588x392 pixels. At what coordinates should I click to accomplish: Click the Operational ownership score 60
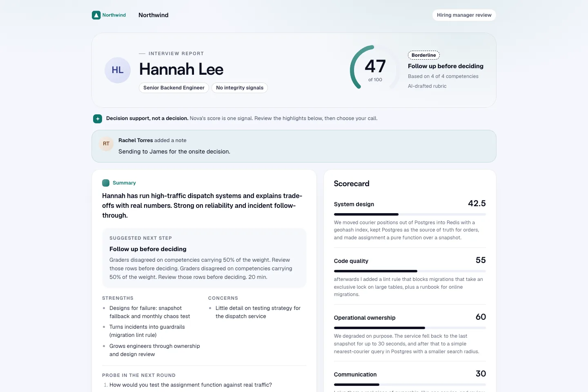(x=481, y=317)
